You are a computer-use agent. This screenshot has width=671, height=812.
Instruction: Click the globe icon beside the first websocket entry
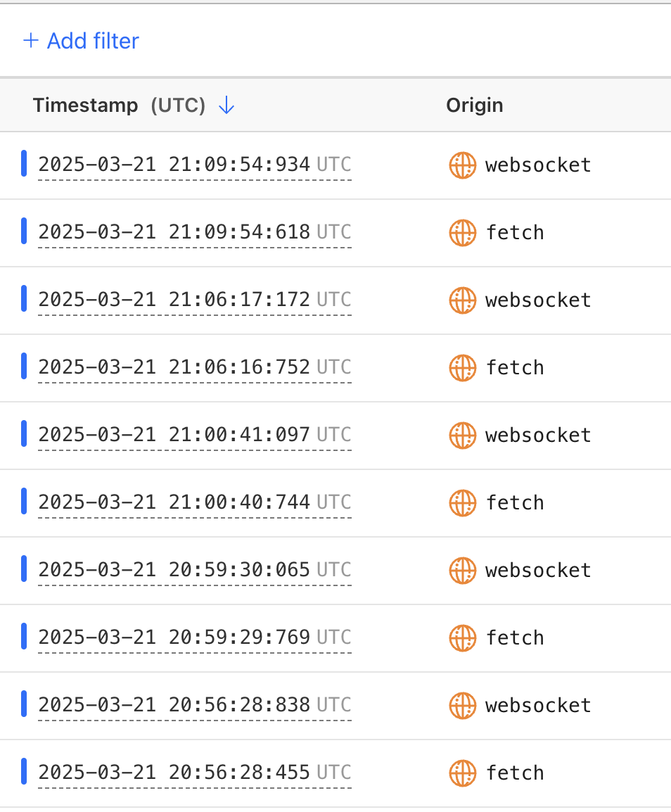[x=462, y=165]
